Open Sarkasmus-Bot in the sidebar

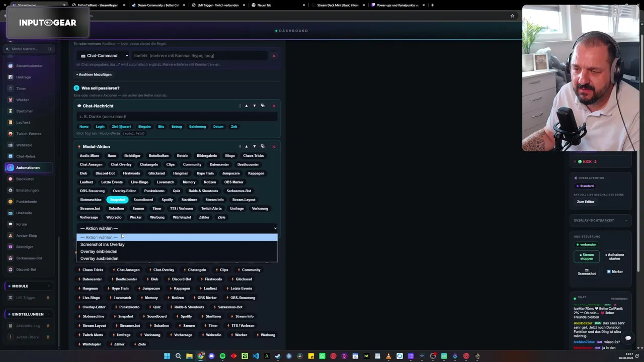click(29, 258)
